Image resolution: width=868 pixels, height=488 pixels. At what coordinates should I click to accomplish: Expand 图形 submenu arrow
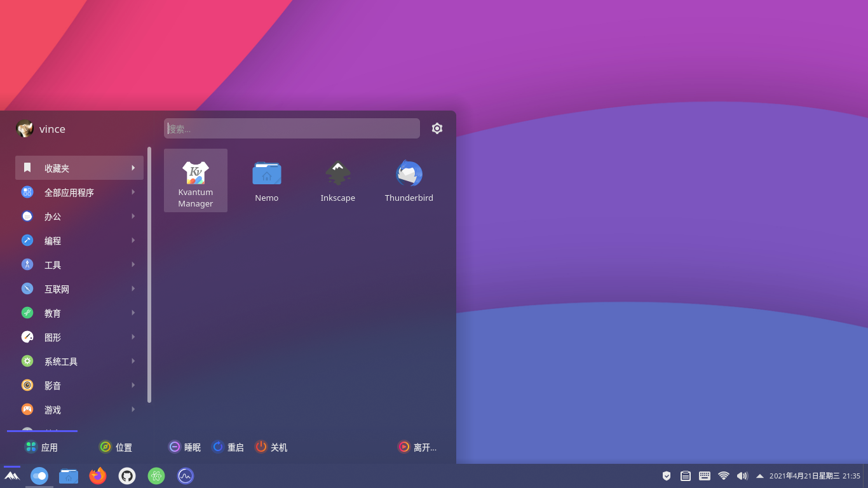click(x=133, y=337)
